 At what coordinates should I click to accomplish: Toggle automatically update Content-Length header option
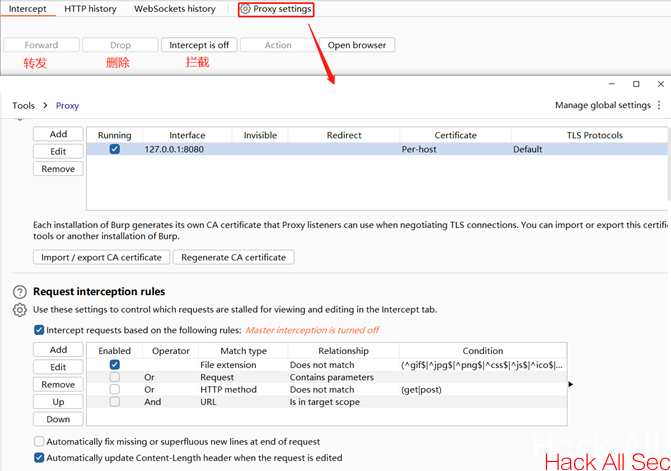point(39,458)
